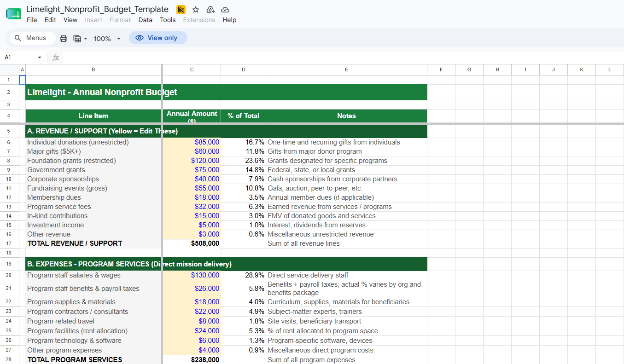Select column D header

click(x=243, y=69)
